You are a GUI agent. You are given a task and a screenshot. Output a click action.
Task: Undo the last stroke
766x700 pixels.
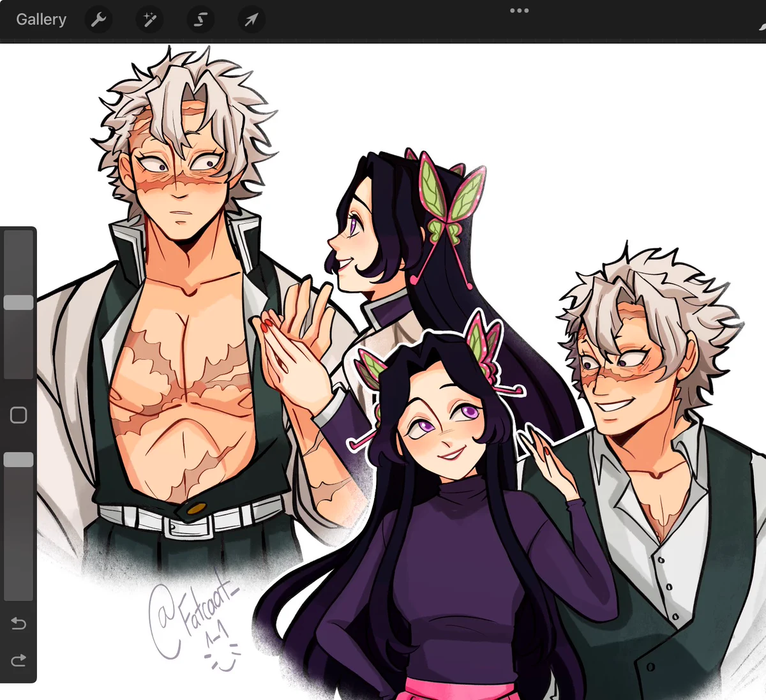click(19, 623)
